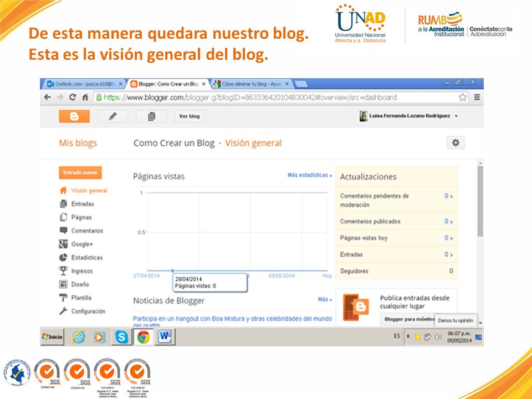Open the Chrome hamburger menu
Image resolution: width=532 pixels, height=399 pixels.
pos(477,98)
